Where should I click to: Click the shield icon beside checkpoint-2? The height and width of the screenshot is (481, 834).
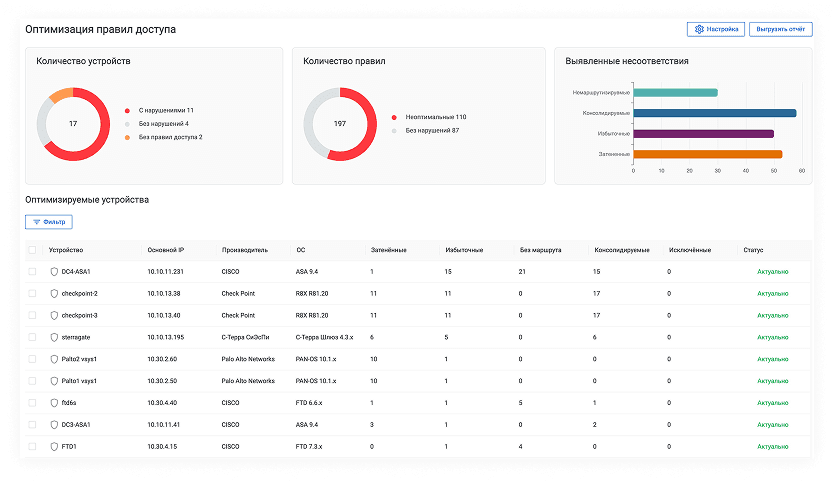pos(54,293)
